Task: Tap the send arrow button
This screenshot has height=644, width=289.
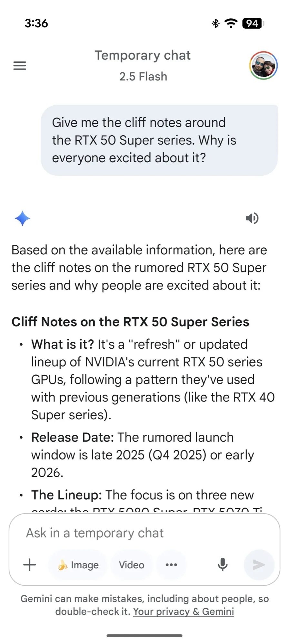Action: (259, 565)
